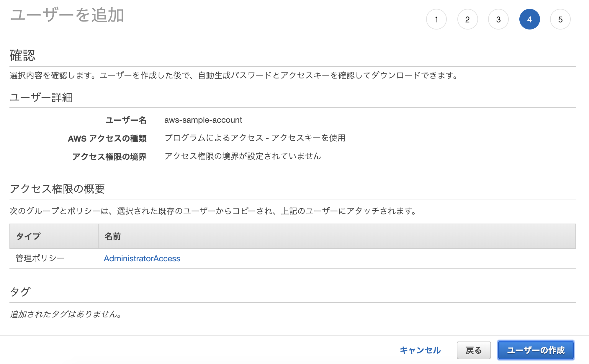Click the アクセス権限の概要 heading

click(57, 189)
